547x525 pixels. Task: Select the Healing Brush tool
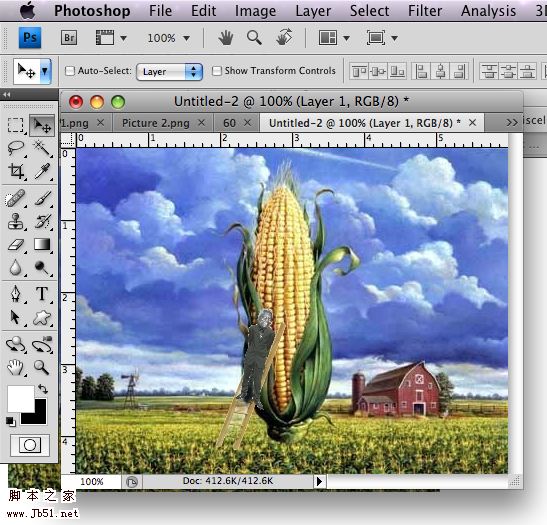click(x=15, y=198)
